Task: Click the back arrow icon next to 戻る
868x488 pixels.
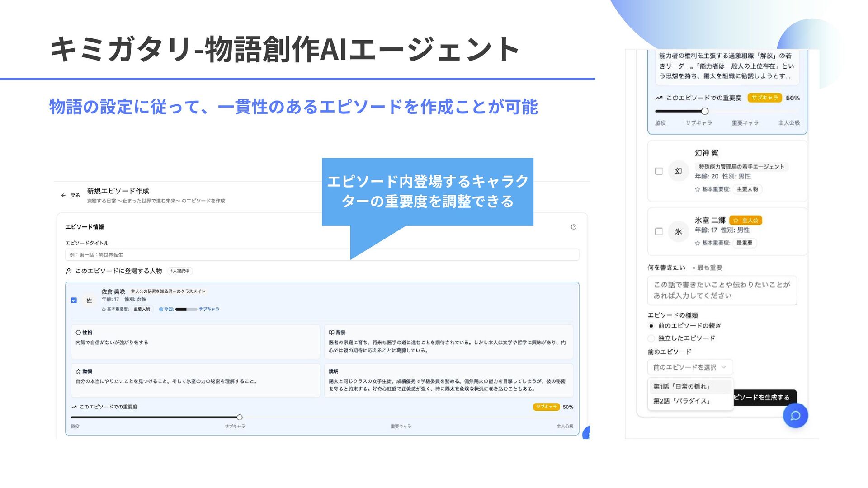Action: [63, 195]
